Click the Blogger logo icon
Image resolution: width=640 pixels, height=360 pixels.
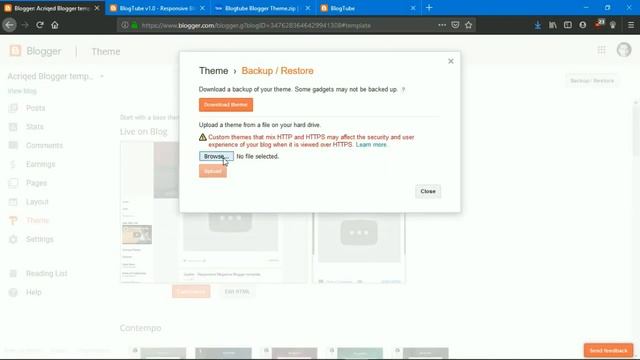tap(15, 51)
